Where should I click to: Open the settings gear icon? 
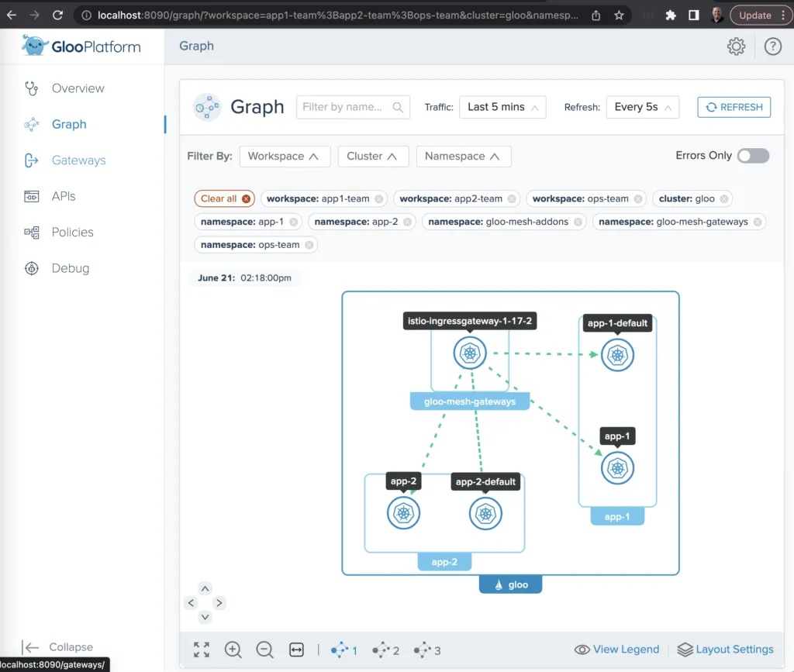pyautogui.click(x=737, y=47)
